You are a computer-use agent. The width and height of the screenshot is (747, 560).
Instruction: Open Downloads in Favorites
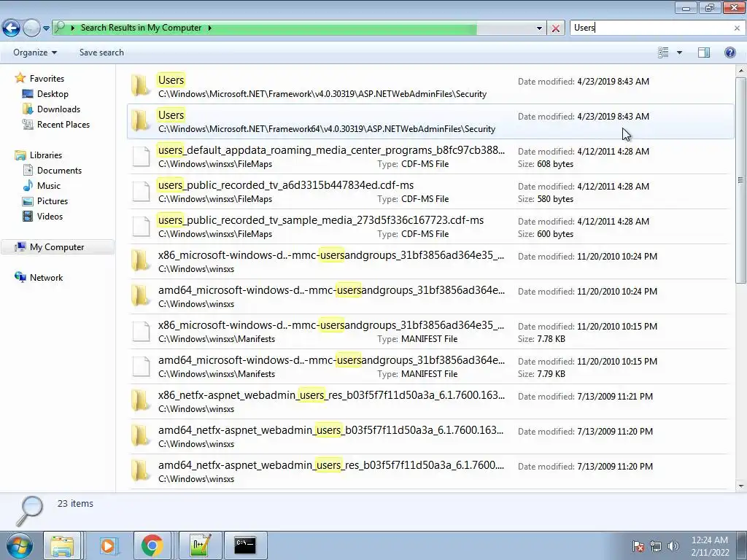58,109
